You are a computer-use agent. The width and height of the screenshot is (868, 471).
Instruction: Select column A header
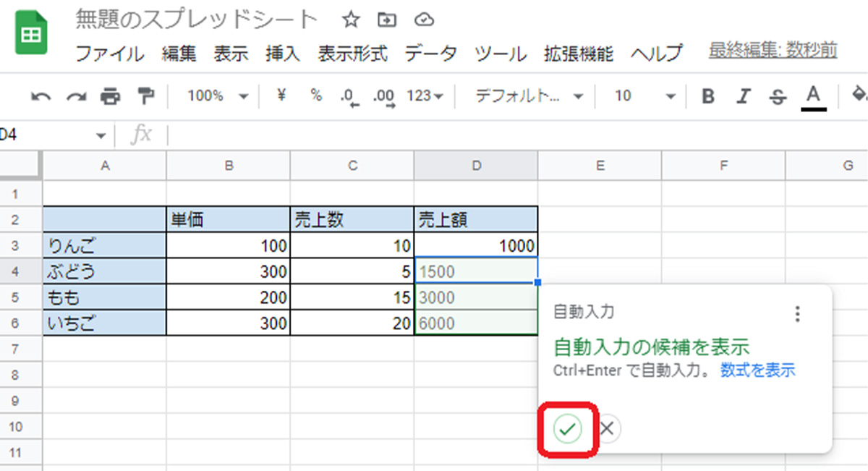click(105, 166)
